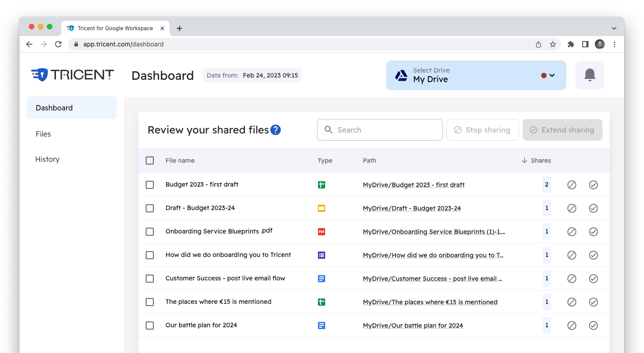Screen dimensions: 644x353
Task: Click the PDF type icon for Onboarding Service Blueprints
Action: pyautogui.click(x=322, y=232)
